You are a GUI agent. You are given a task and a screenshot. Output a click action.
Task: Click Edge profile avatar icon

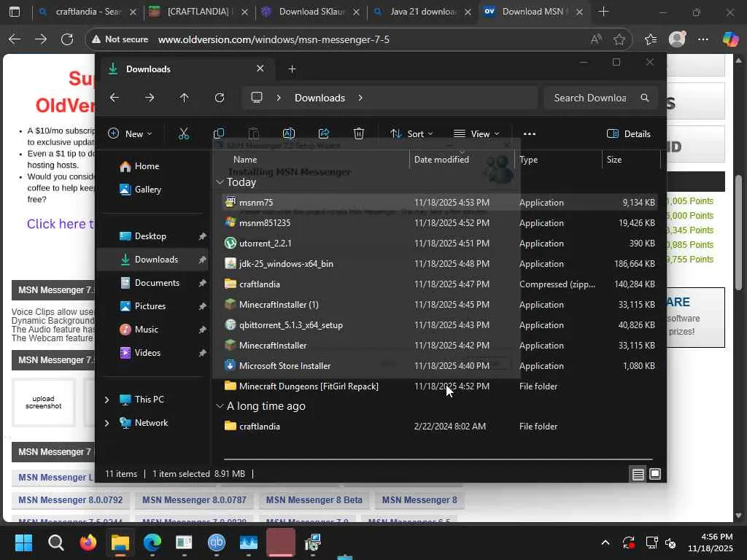[x=677, y=39]
